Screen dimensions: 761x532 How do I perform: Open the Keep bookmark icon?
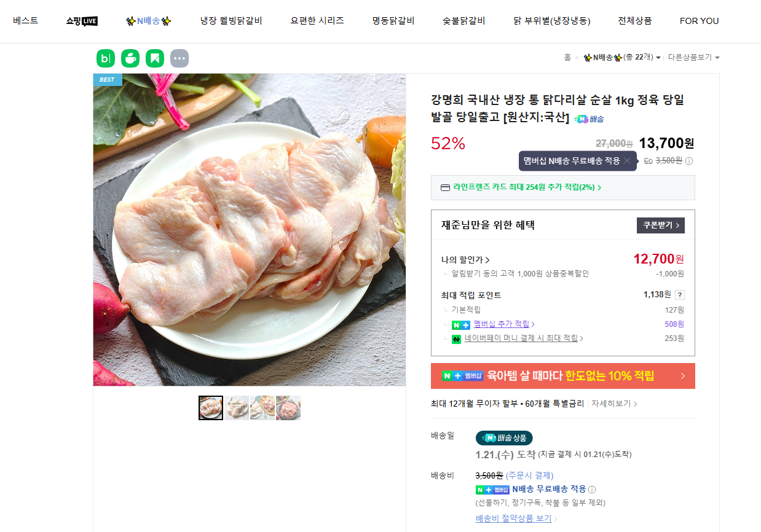(x=154, y=58)
